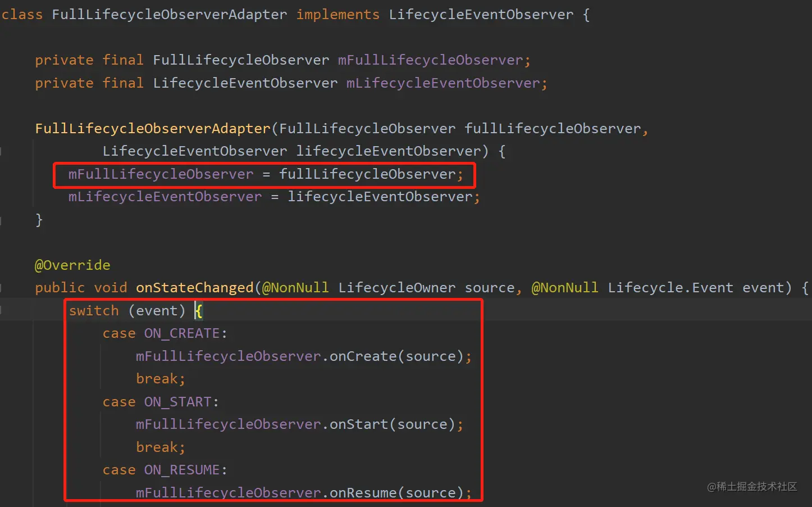
Task: Click the "break" statement under the ON_START case
Action: [157, 447]
